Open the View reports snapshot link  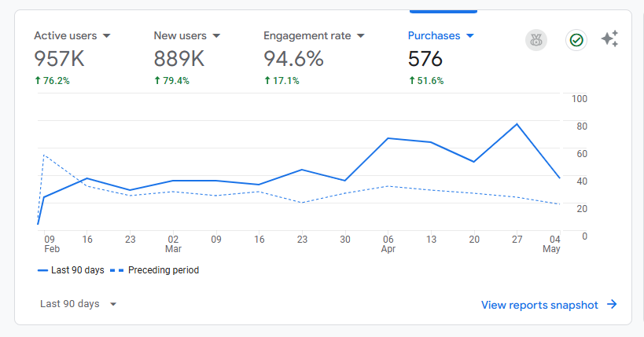point(539,305)
